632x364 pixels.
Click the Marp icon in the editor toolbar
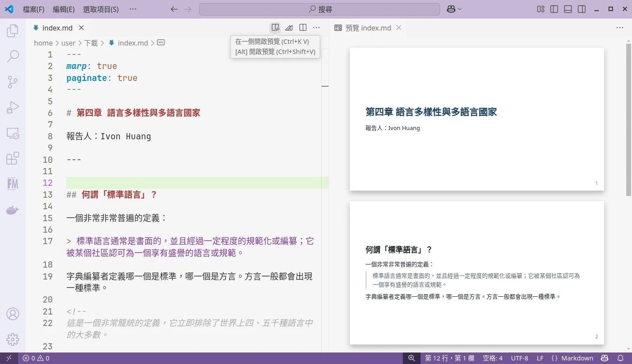coord(289,28)
